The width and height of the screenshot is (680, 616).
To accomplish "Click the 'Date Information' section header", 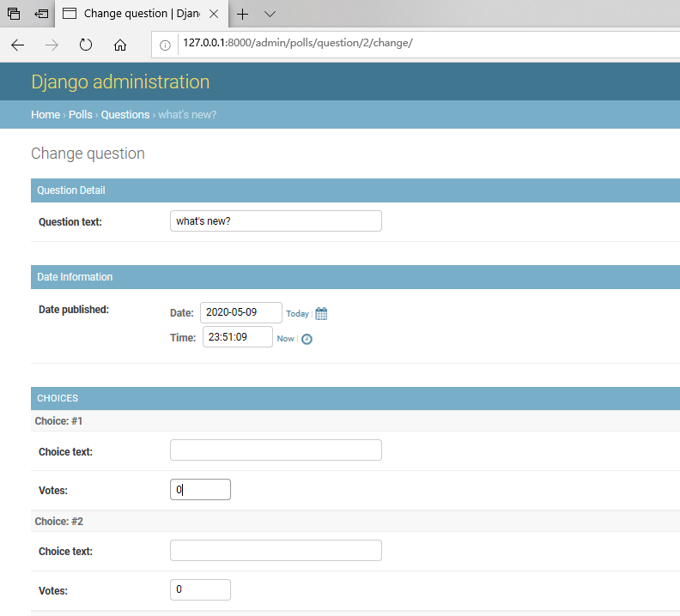I will (355, 277).
